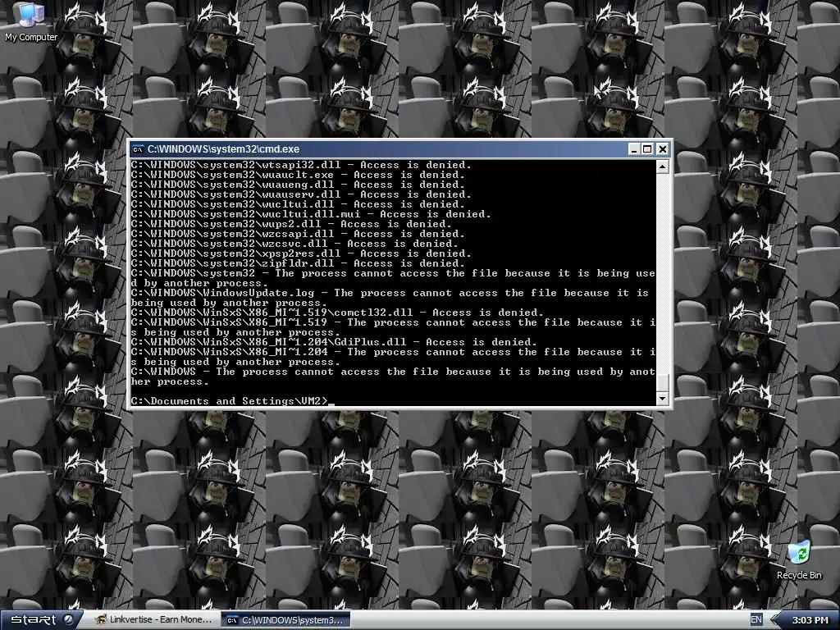Click the comctl32.dll output line

click(x=337, y=313)
